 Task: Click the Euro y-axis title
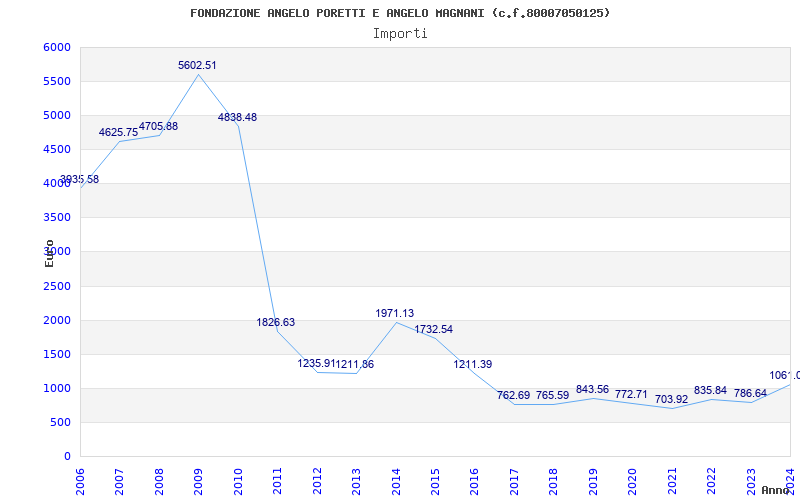tap(49, 253)
